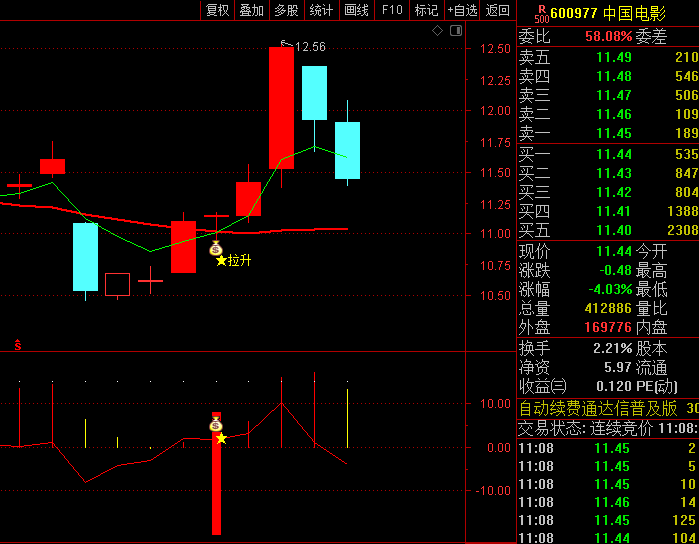Click the diamond icon above the chart
The image size is (699, 544).
[x=437, y=31]
